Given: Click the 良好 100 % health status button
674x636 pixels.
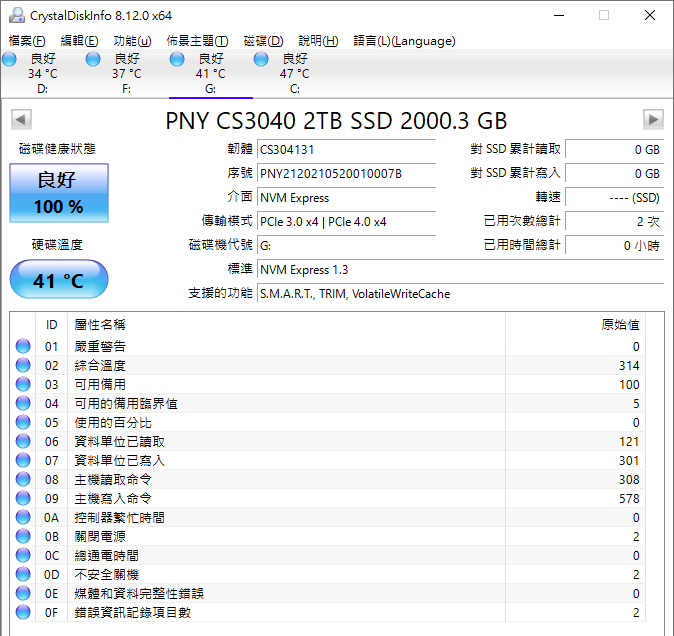Looking at the screenshot, I should (x=59, y=193).
